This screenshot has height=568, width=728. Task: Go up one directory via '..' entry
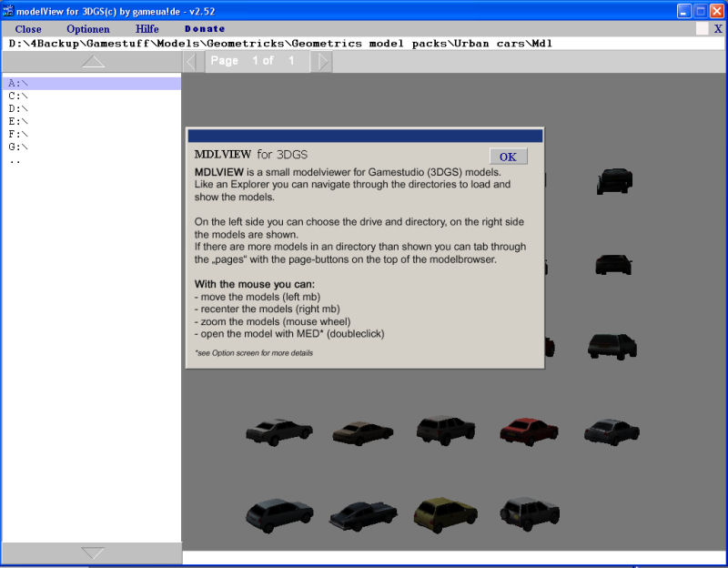tap(92, 161)
